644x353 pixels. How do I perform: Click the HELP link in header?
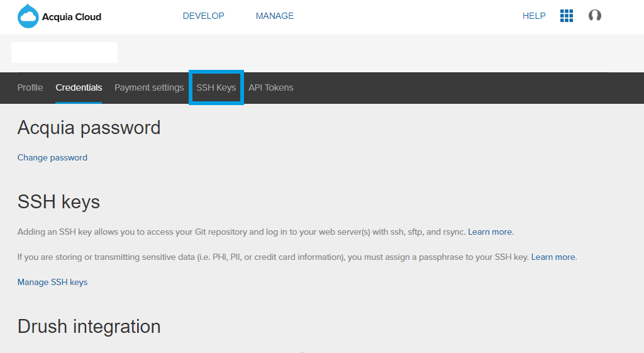pyautogui.click(x=534, y=16)
